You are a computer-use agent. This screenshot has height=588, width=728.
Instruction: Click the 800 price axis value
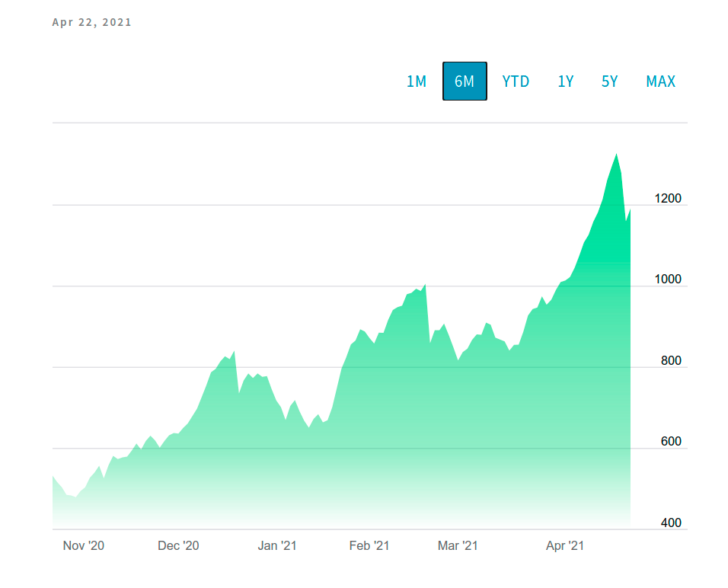(671, 360)
